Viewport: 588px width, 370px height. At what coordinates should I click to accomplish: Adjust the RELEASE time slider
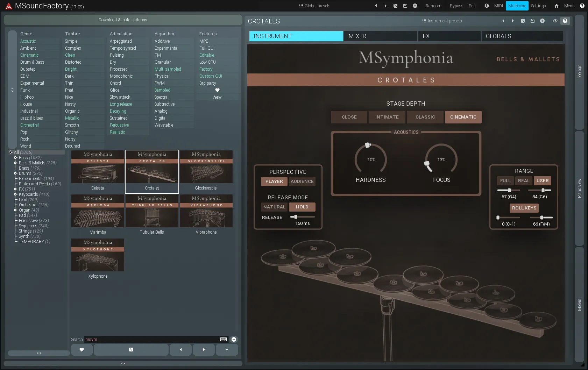(x=303, y=217)
